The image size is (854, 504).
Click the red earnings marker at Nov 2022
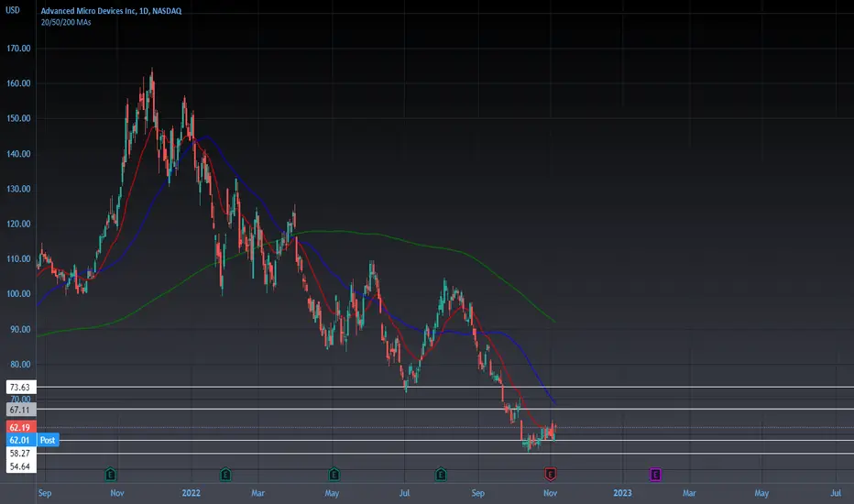pyautogui.click(x=550, y=475)
